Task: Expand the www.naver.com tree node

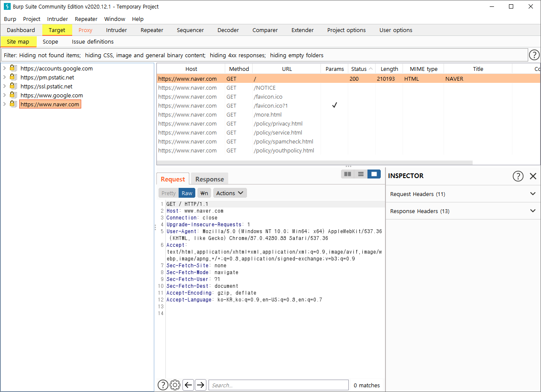Action: tap(5, 104)
